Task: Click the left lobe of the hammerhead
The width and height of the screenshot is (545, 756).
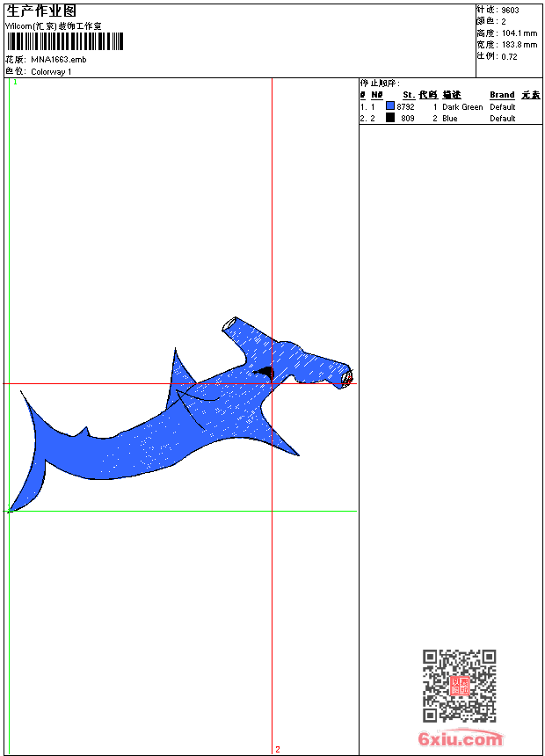Action: (x=236, y=328)
